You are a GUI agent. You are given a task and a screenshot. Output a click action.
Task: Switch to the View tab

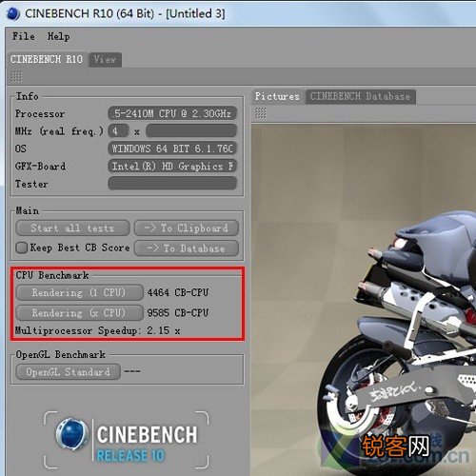105,60
